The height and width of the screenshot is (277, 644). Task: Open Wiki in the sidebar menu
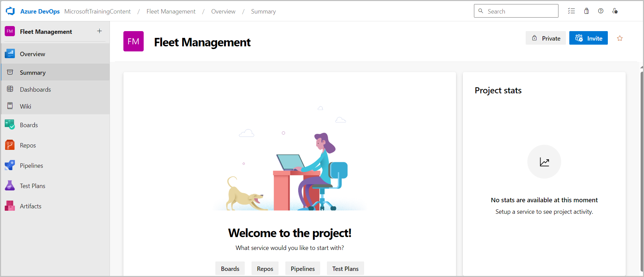point(55,106)
